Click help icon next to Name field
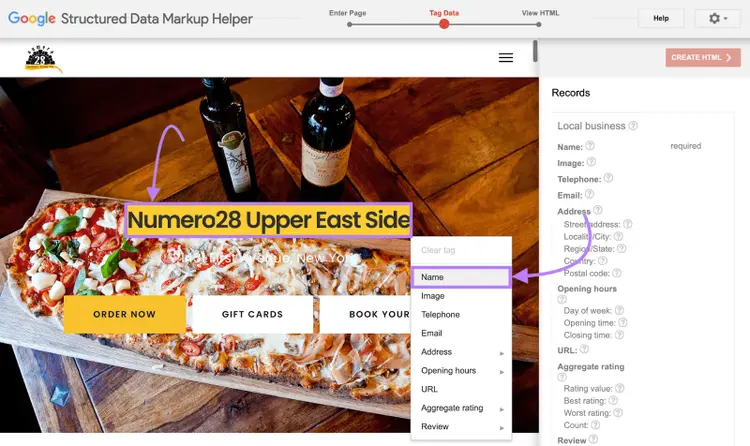Viewport: 750px width, 446px height. [x=590, y=145]
